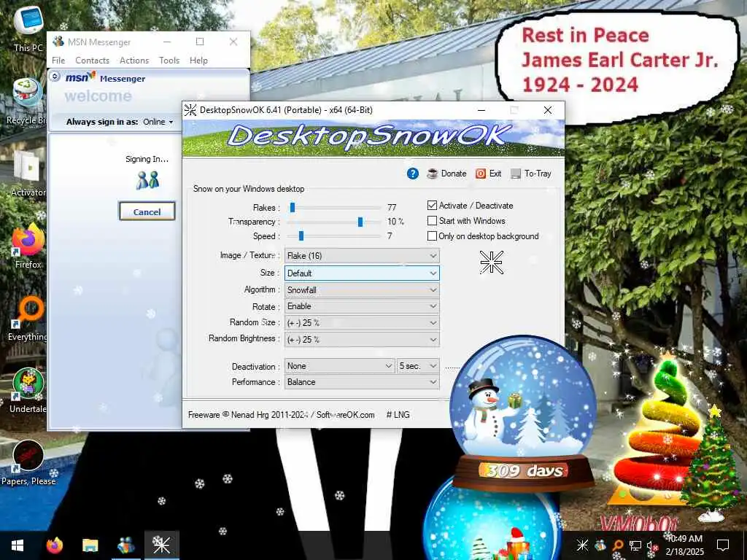Click the MSN Messenger collapse arrow icon
747x560 pixels.
tap(55, 76)
